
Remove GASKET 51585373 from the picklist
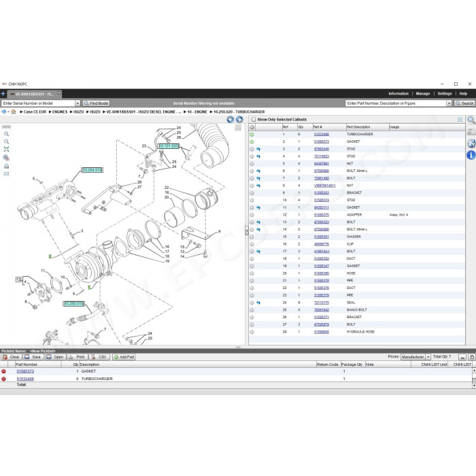pyautogui.click(x=3, y=371)
